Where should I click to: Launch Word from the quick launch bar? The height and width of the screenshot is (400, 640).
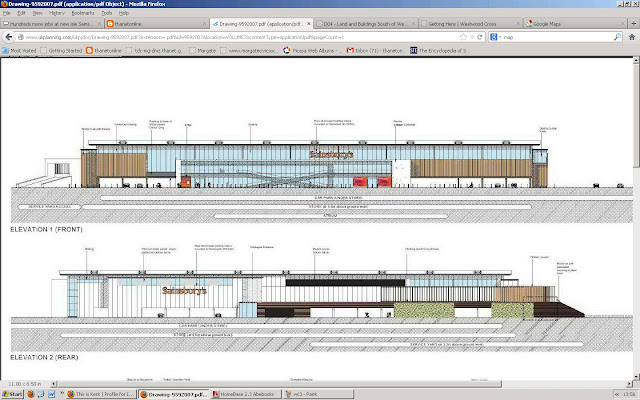tap(51, 394)
